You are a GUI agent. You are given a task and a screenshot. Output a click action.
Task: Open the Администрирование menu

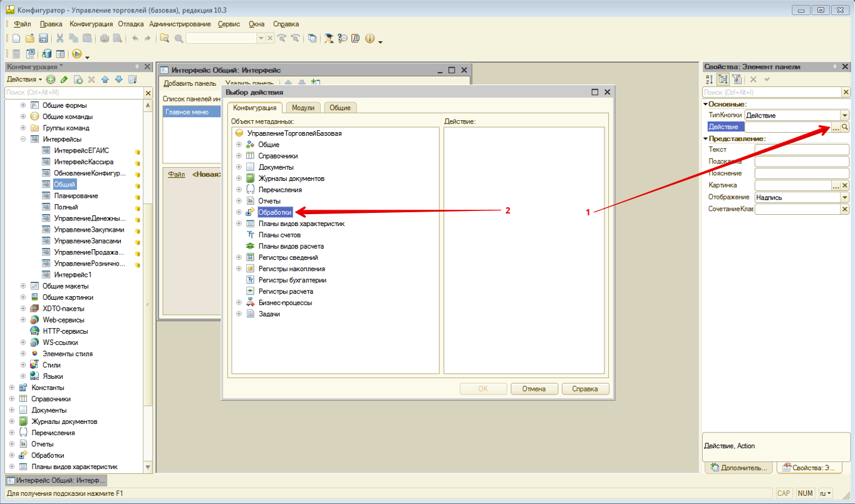(180, 24)
